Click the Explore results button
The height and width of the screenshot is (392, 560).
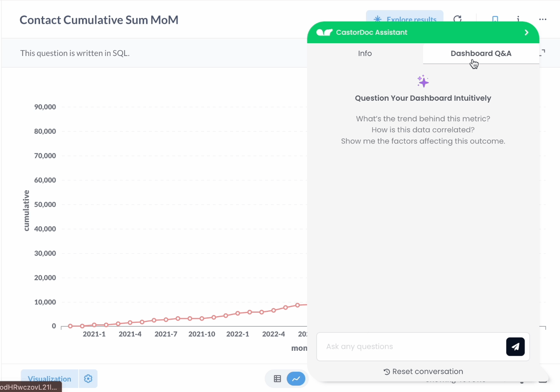coord(404,17)
